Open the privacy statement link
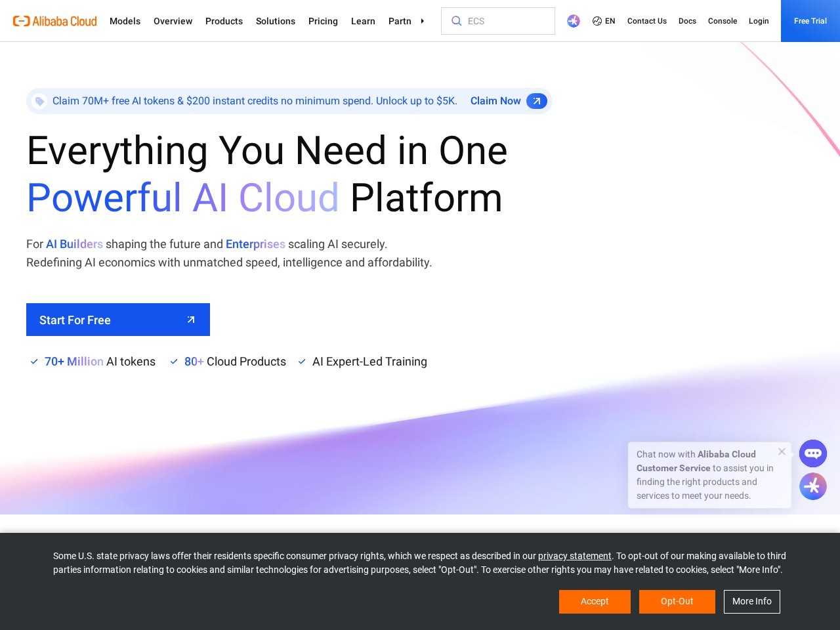Viewport: 840px width, 630px height. [574, 556]
